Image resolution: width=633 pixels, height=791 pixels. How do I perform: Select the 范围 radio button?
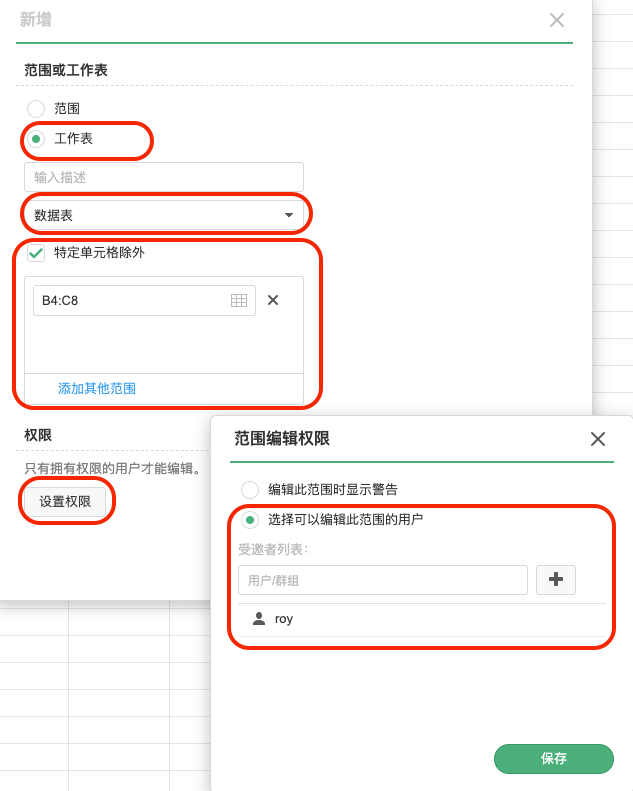36,108
